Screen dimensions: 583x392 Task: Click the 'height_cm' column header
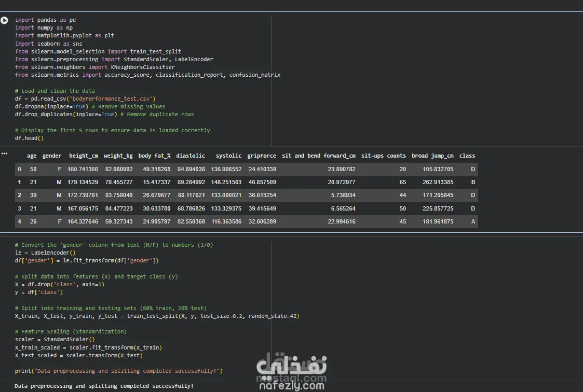tap(83, 156)
